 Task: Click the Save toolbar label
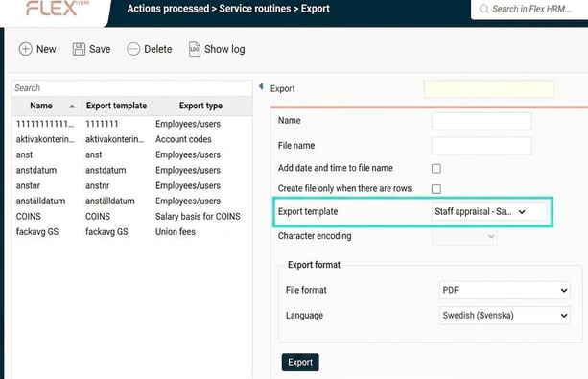(x=100, y=49)
